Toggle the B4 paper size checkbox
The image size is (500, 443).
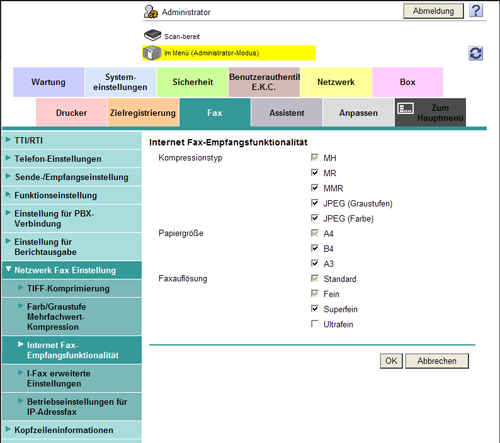click(x=314, y=248)
